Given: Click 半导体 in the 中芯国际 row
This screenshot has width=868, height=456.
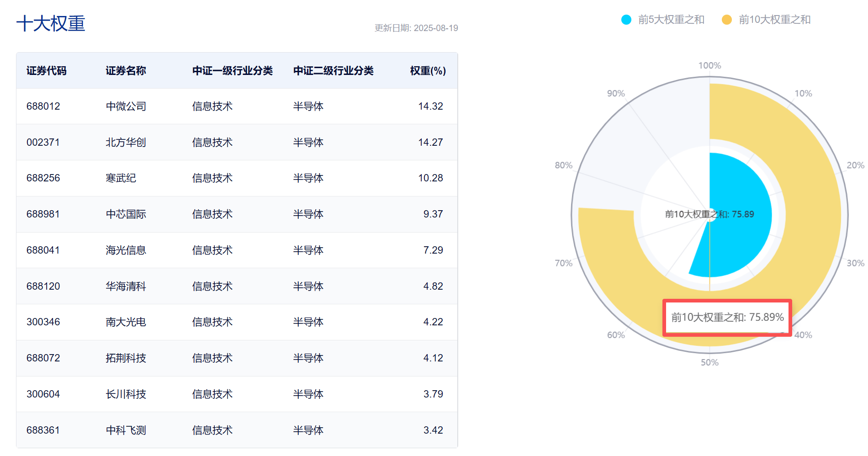Looking at the screenshot, I should pos(308,214).
